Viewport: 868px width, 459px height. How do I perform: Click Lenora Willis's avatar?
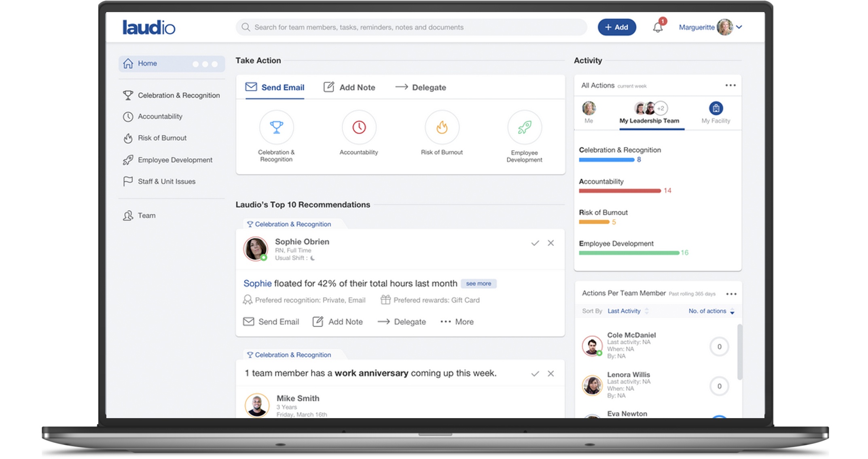[x=592, y=385]
